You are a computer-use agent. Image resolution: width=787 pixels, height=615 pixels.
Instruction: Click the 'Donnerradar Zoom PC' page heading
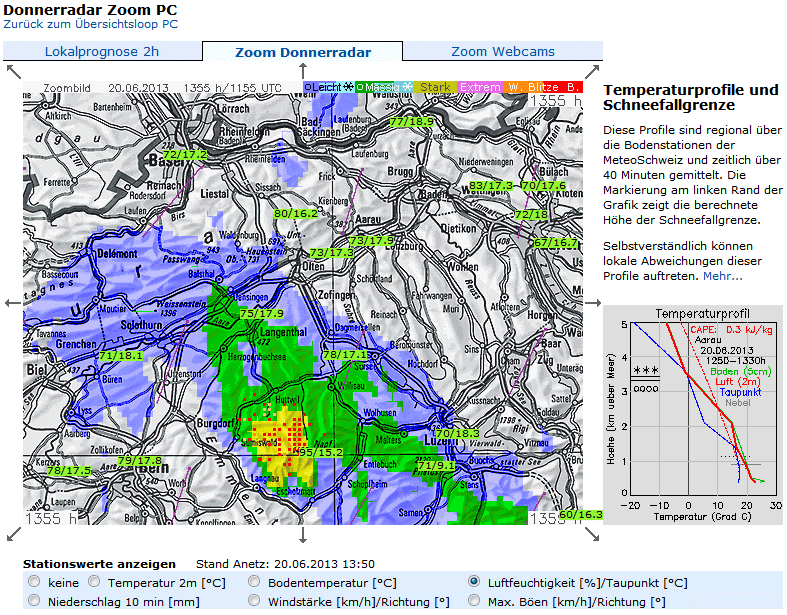[x=90, y=10]
